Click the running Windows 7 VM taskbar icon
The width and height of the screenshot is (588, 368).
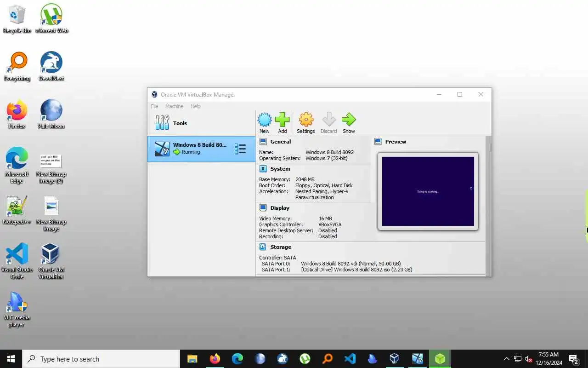417,359
